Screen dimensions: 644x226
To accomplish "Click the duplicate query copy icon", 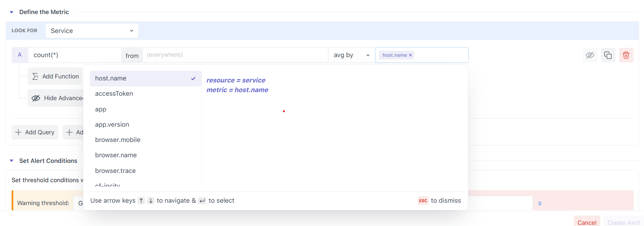I will (x=608, y=55).
